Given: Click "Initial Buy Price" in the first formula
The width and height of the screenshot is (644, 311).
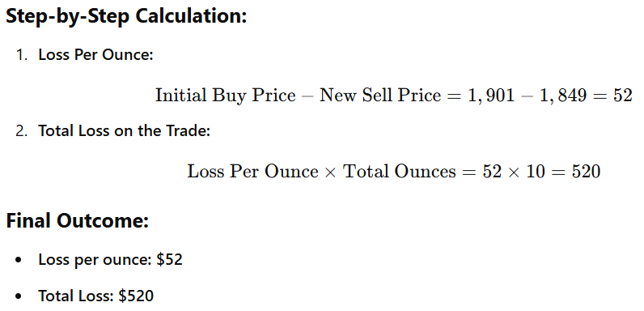Looking at the screenshot, I should (226, 96).
